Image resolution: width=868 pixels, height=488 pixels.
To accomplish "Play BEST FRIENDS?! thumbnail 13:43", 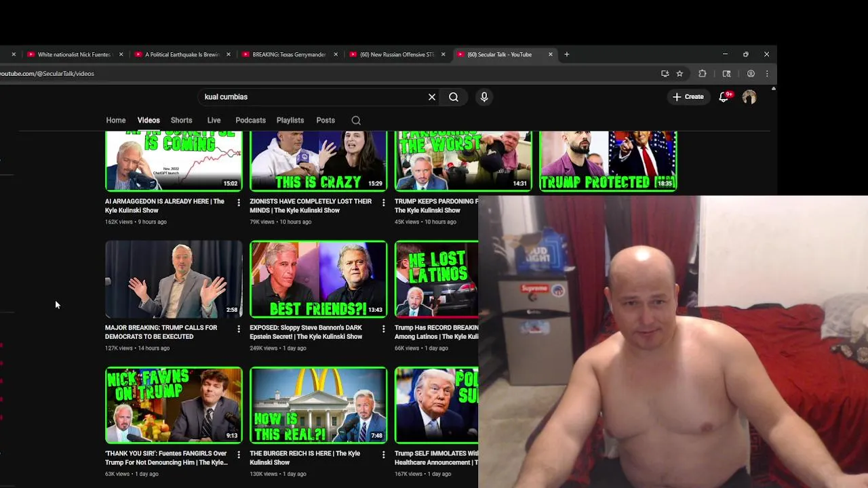I will [x=319, y=279].
